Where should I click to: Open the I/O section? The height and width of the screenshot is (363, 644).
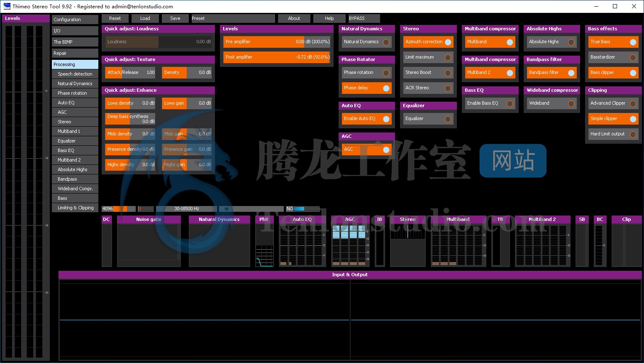75,31
